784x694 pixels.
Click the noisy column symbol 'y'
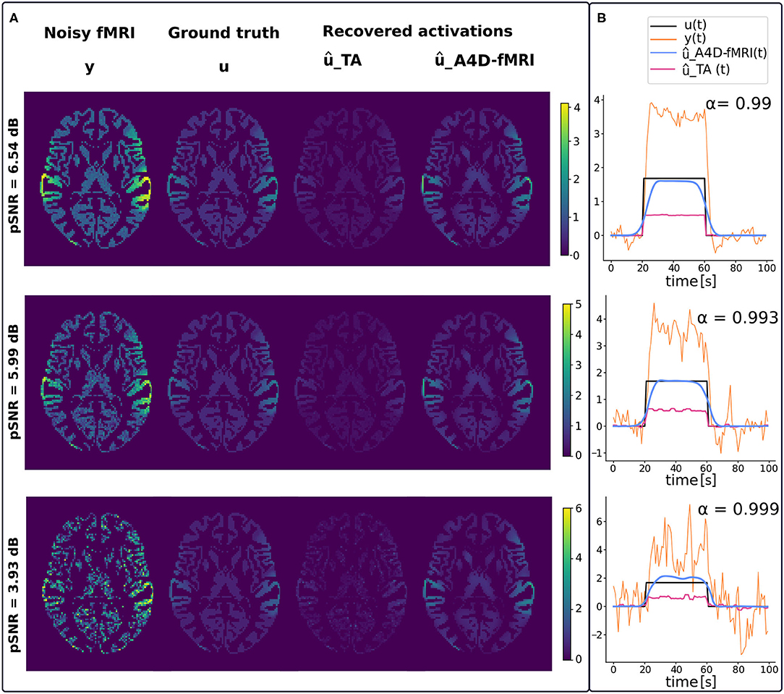90,67
